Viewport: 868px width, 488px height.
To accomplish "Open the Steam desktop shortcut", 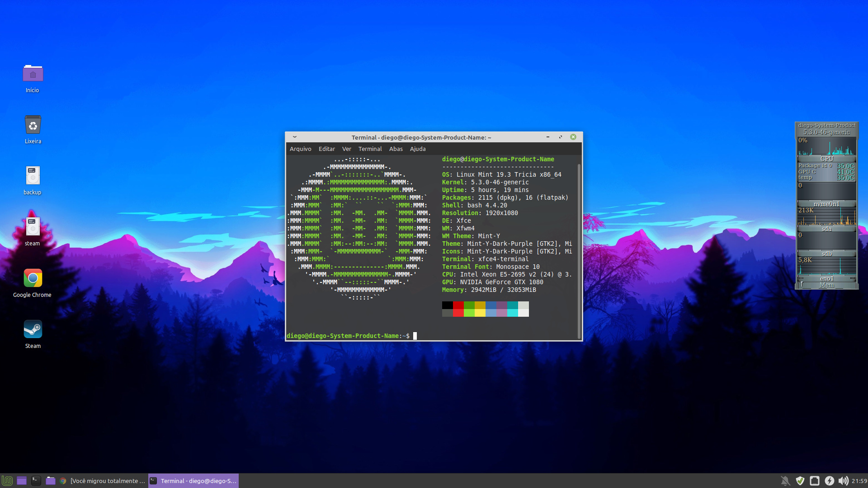I will (33, 330).
